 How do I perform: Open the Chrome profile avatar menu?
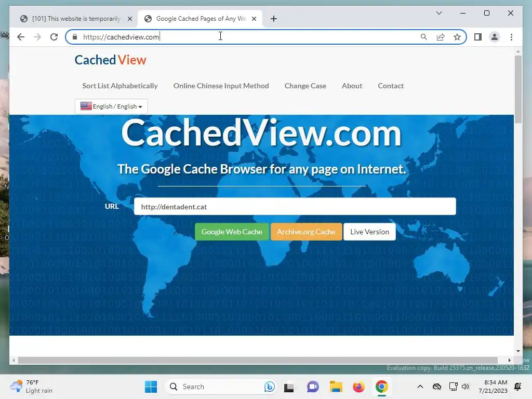[495, 37]
